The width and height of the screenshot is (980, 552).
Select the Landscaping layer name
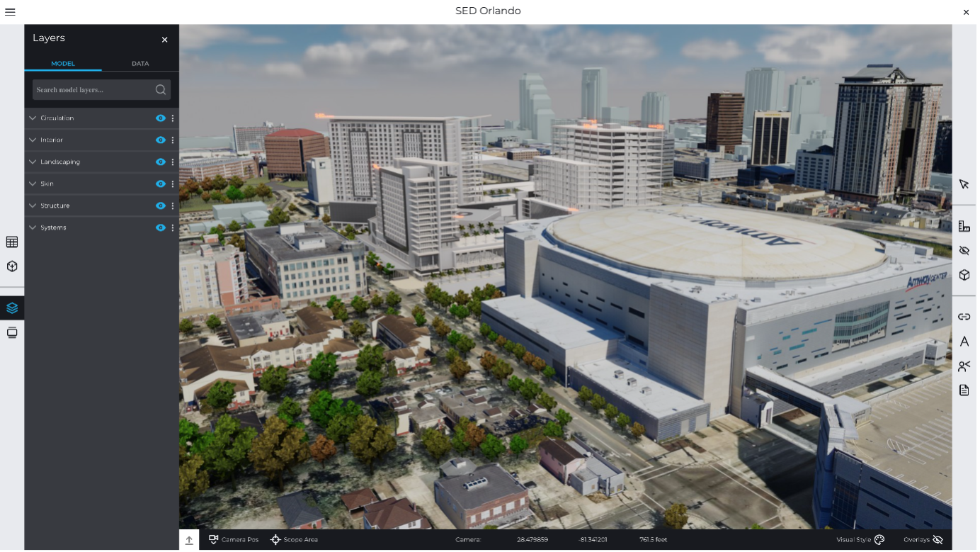point(60,162)
